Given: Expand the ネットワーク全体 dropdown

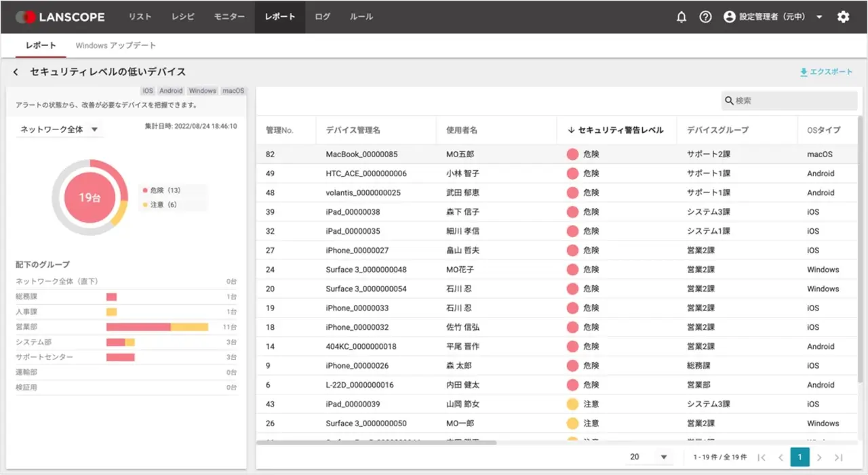Looking at the screenshot, I should 60,129.
